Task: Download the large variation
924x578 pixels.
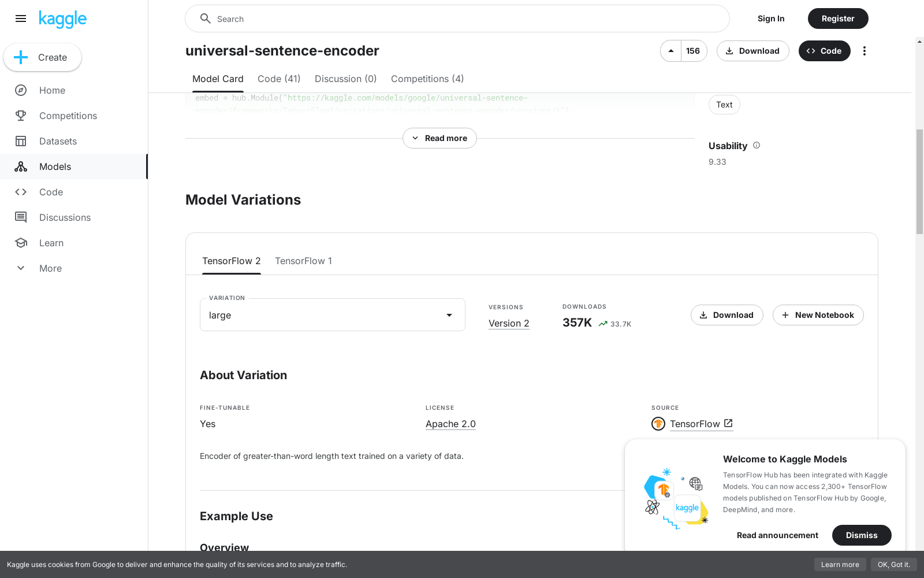Action: (727, 315)
